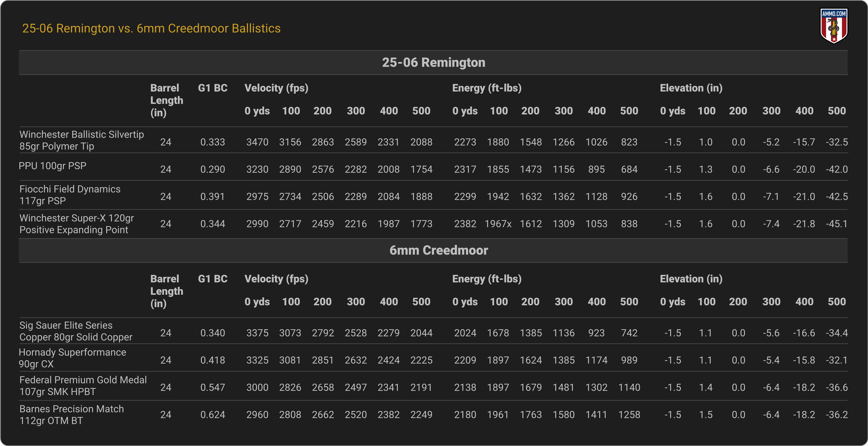Click the elevation value -36.2
Screen dimensions: 868x446
click(x=837, y=415)
